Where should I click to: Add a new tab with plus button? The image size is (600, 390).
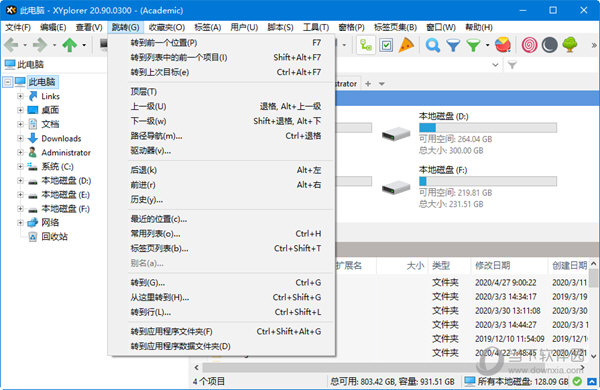pos(368,83)
